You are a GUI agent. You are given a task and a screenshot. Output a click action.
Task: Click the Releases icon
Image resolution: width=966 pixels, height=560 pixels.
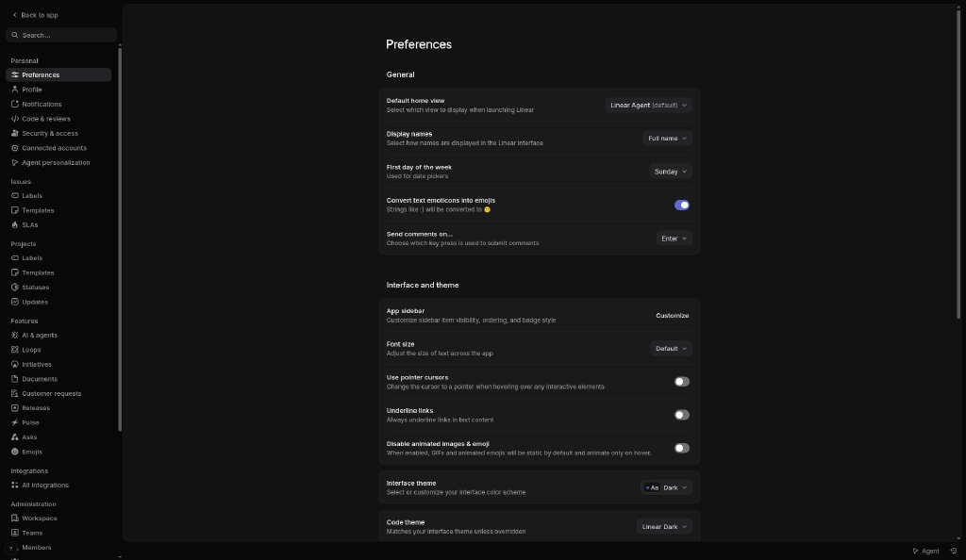[15, 408]
